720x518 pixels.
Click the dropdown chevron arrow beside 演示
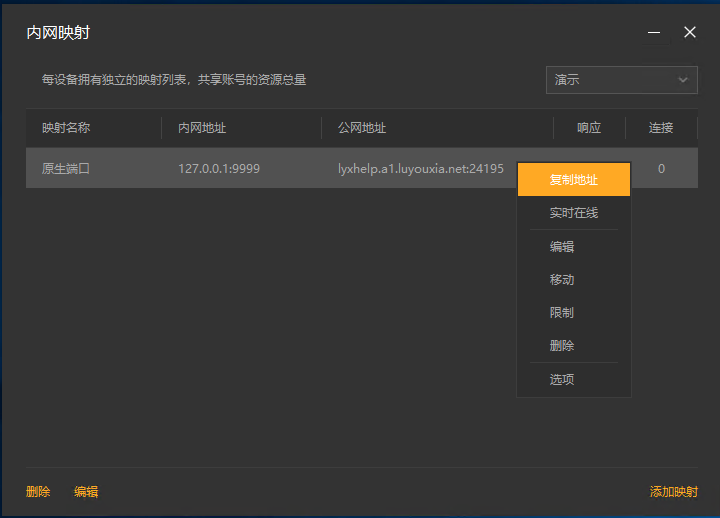tap(683, 80)
